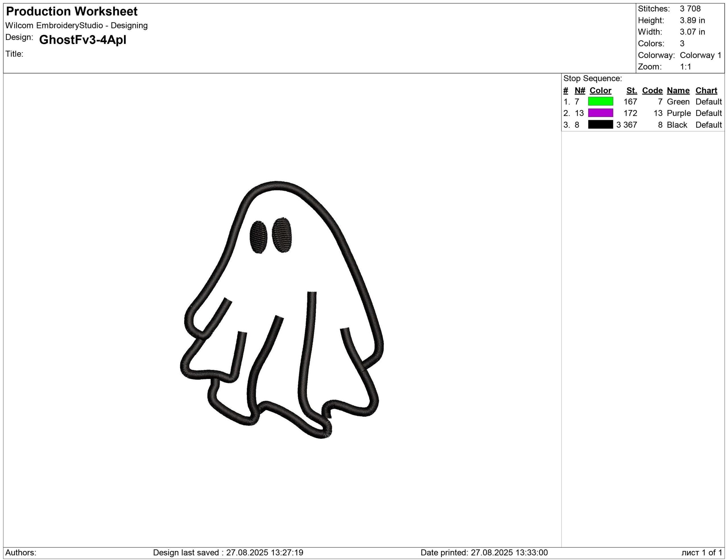The width and height of the screenshot is (728, 560).
Task: Click the Code column header
Action: pos(652,90)
